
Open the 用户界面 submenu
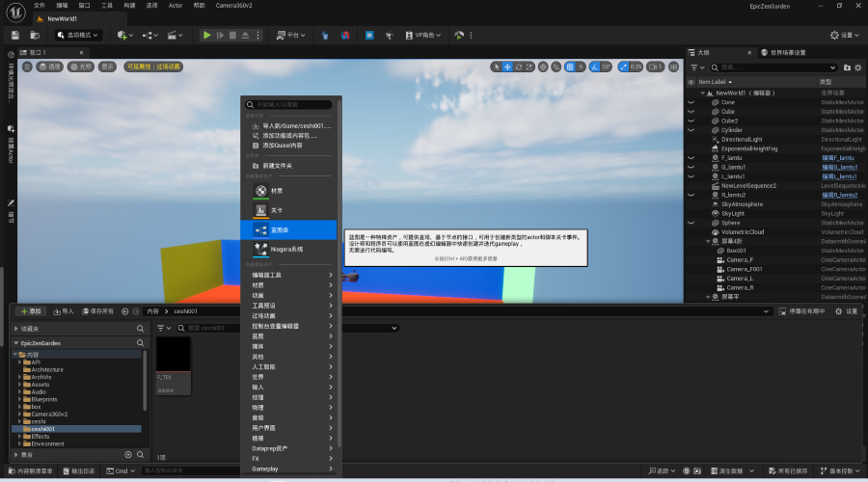click(x=291, y=428)
